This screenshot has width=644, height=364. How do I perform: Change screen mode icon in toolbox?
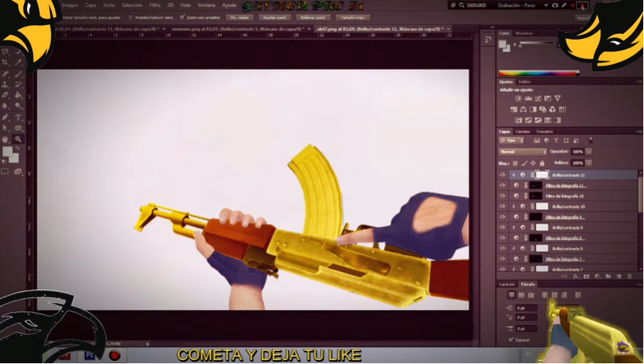[18, 171]
